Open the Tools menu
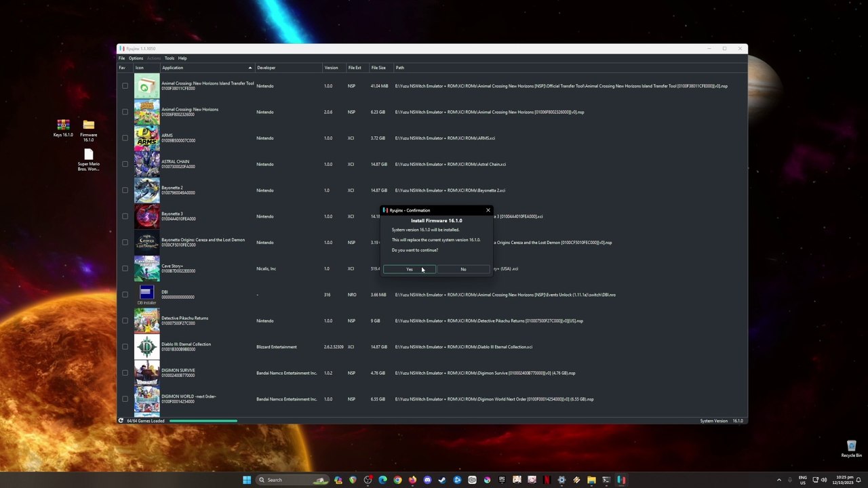This screenshot has width=868, height=488. (x=170, y=58)
